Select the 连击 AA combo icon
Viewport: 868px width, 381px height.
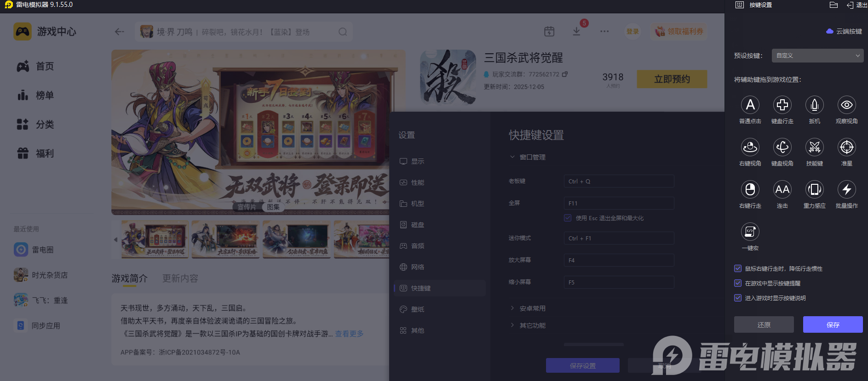click(782, 189)
